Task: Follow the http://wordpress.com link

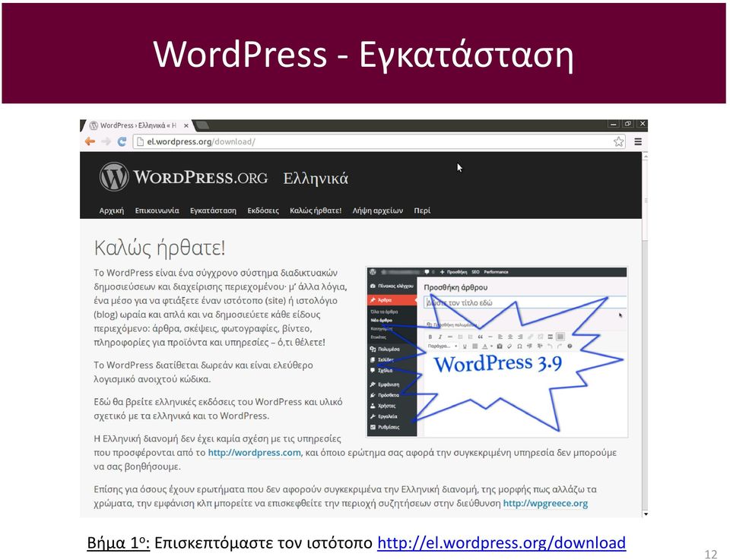Action: pos(254,453)
